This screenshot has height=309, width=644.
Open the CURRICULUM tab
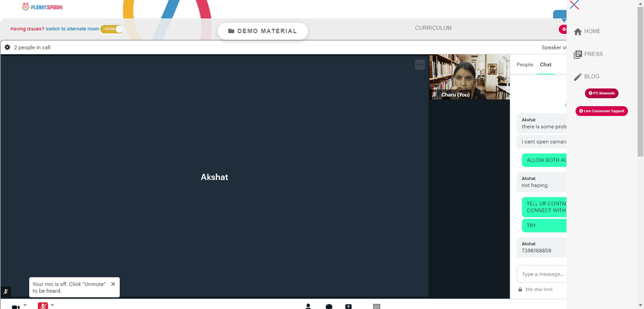click(433, 28)
